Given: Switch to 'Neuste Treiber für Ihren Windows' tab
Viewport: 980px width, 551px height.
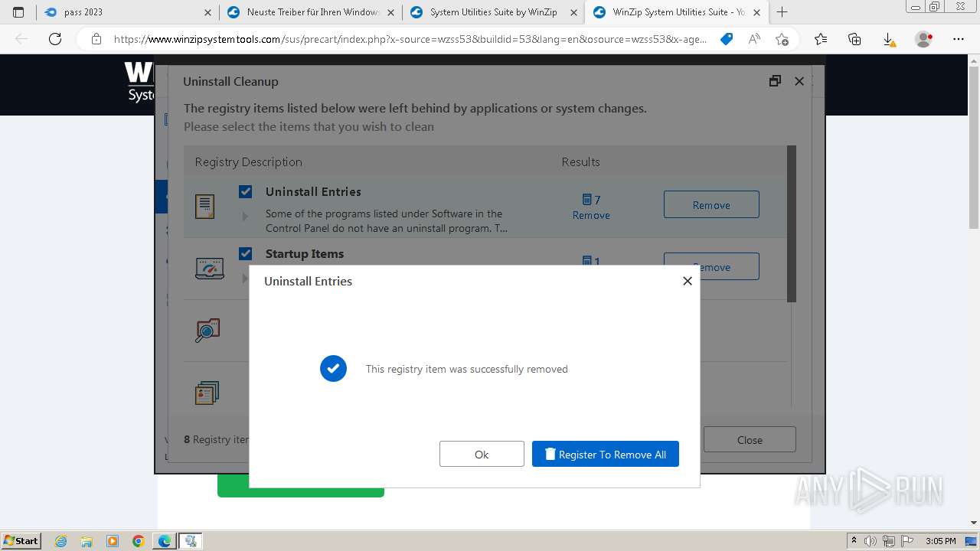Looking at the screenshot, I should (x=312, y=12).
